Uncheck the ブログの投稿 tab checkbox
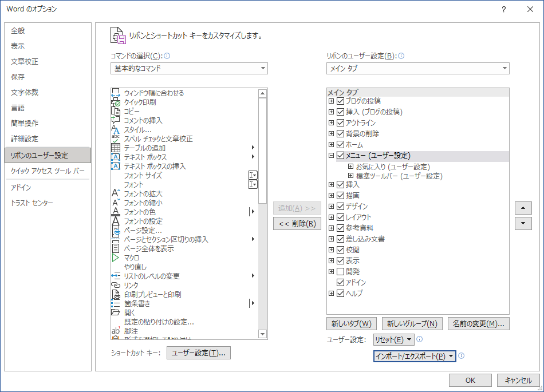The width and height of the screenshot is (544, 392). (340, 101)
